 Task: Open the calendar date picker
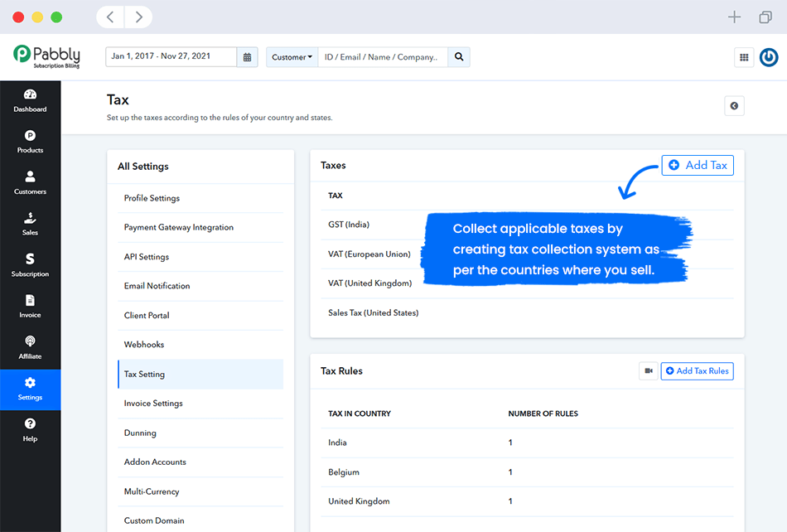[246, 57]
